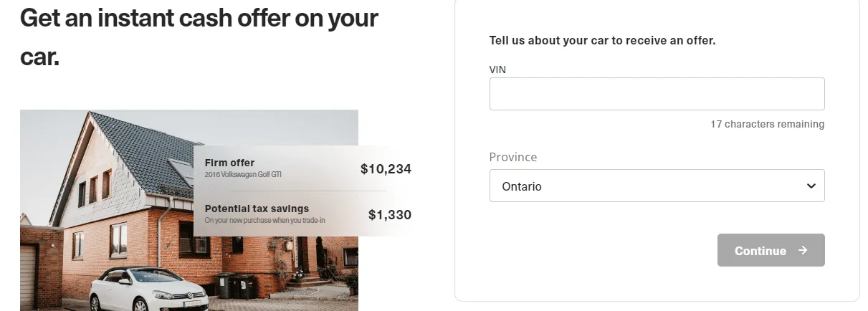Click the Firm offer label
This screenshot has height=311, width=868.
(x=229, y=163)
